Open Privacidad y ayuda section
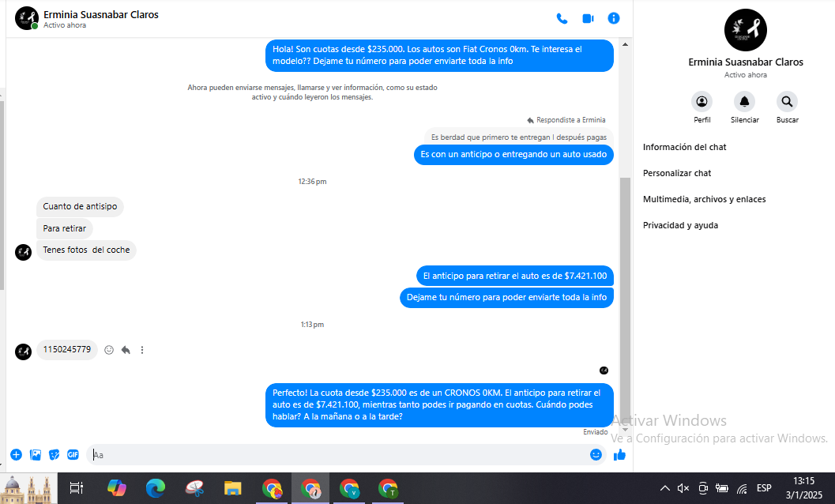Viewport: 835px width, 504px height. coord(680,225)
